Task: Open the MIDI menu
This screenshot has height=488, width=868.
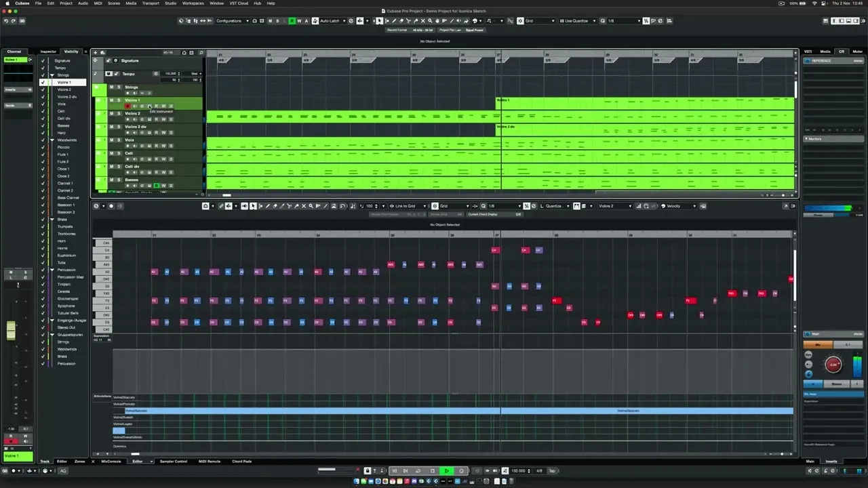Action: (98, 3)
